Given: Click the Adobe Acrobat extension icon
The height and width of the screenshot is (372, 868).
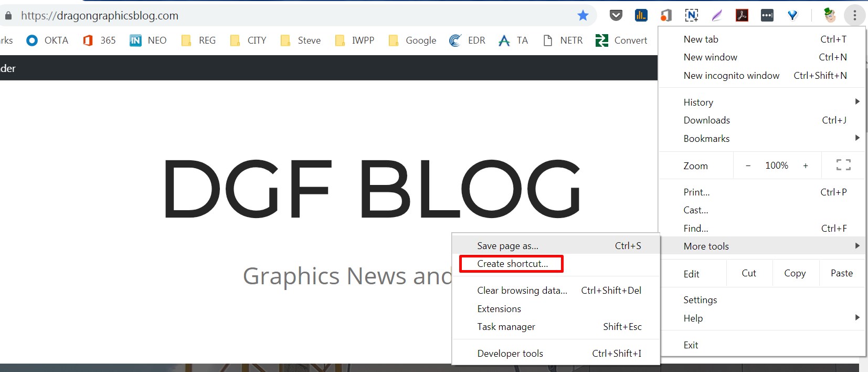Looking at the screenshot, I should coord(742,16).
